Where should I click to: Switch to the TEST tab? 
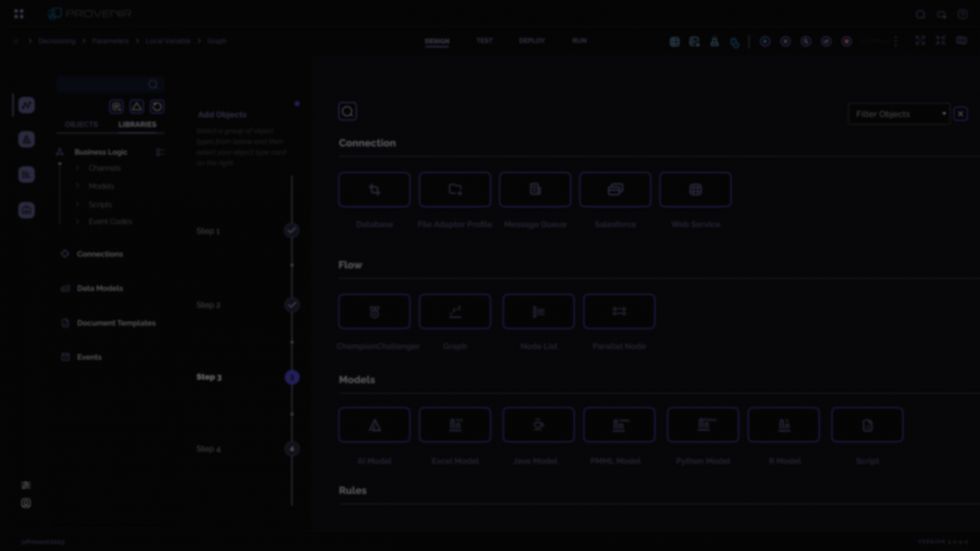tap(484, 41)
